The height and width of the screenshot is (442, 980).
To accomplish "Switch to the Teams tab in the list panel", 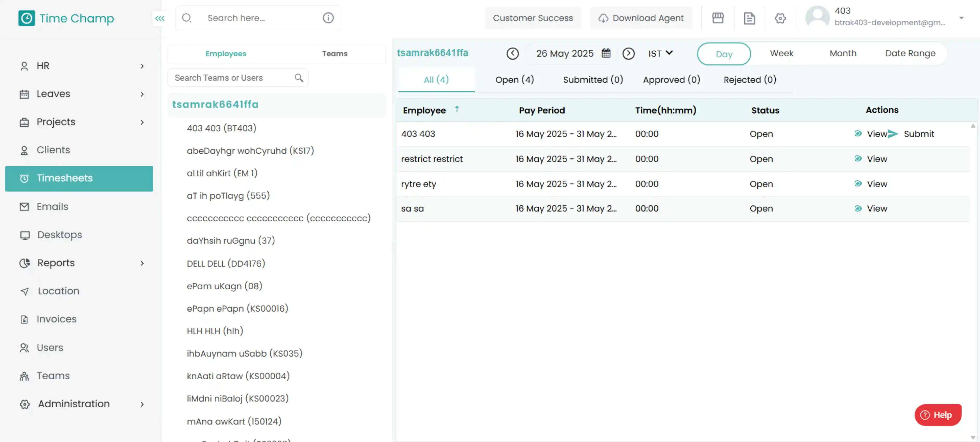I will [335, 54].
